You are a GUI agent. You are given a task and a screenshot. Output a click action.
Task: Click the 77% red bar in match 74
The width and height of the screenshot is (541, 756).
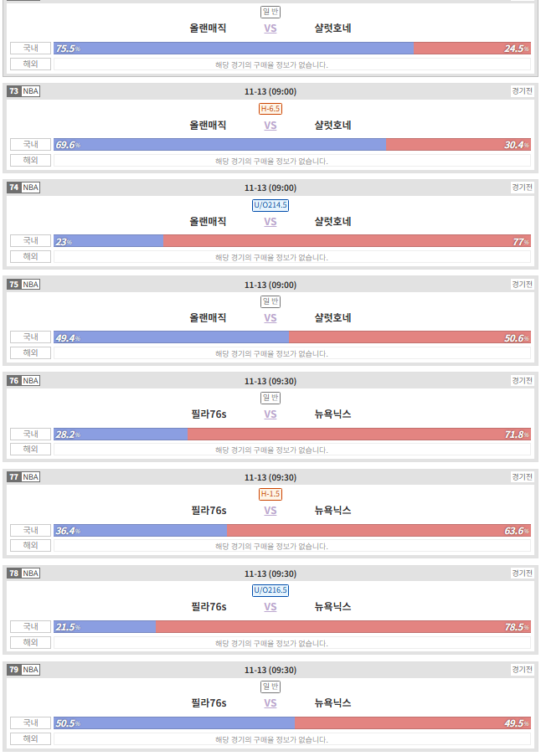tap(347, 241)
